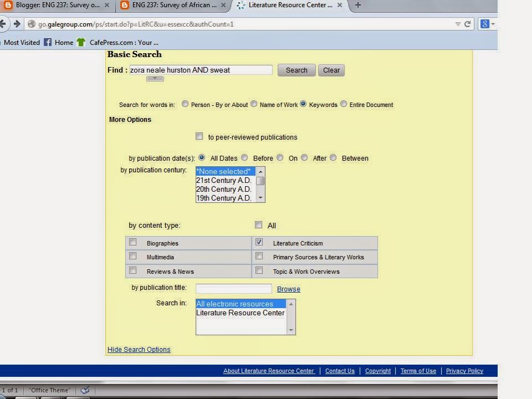
Task: Open the Facebook Home bookmark icon
Action: point(48,43)
